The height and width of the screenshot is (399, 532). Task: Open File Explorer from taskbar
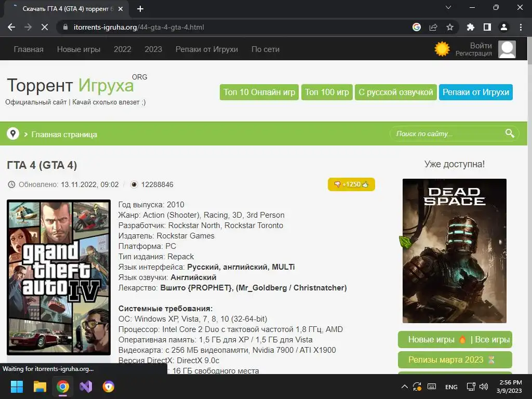tap(39, 387)
